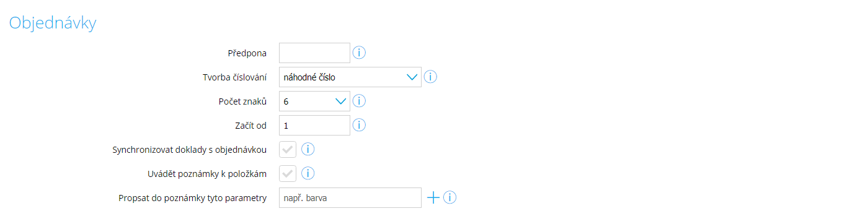View info for Uvádět poznámky k položkám
This screenshot has height=224, width=868.
pyautogui.click(x=308, y=173)
